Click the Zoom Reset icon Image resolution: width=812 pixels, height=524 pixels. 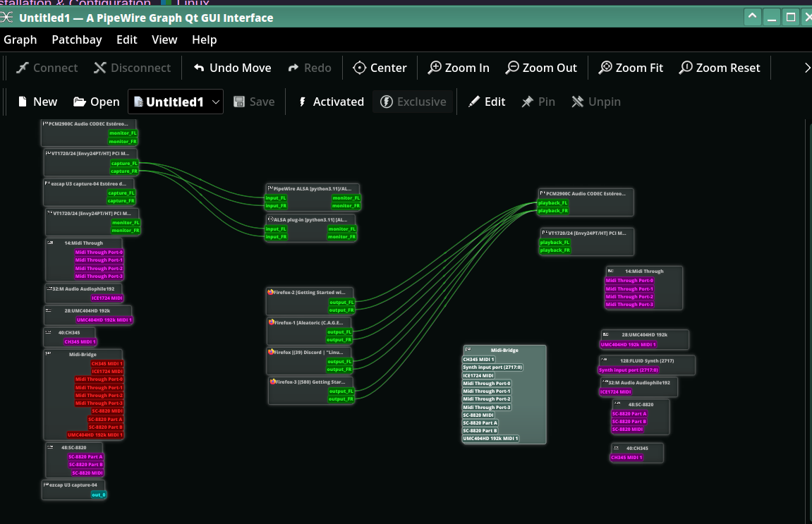click(686, 68)
